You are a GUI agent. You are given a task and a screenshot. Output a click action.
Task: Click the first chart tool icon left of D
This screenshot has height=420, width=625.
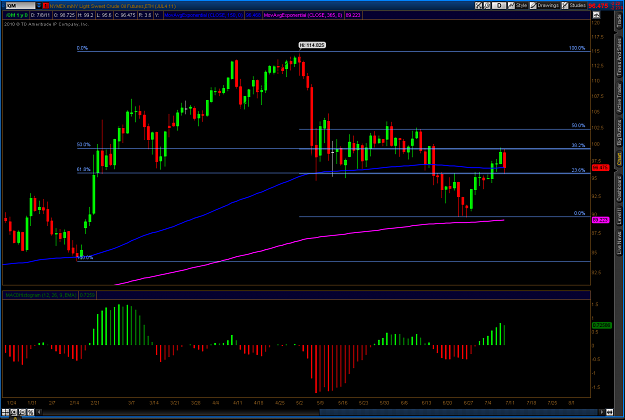[x=479, y=5]
